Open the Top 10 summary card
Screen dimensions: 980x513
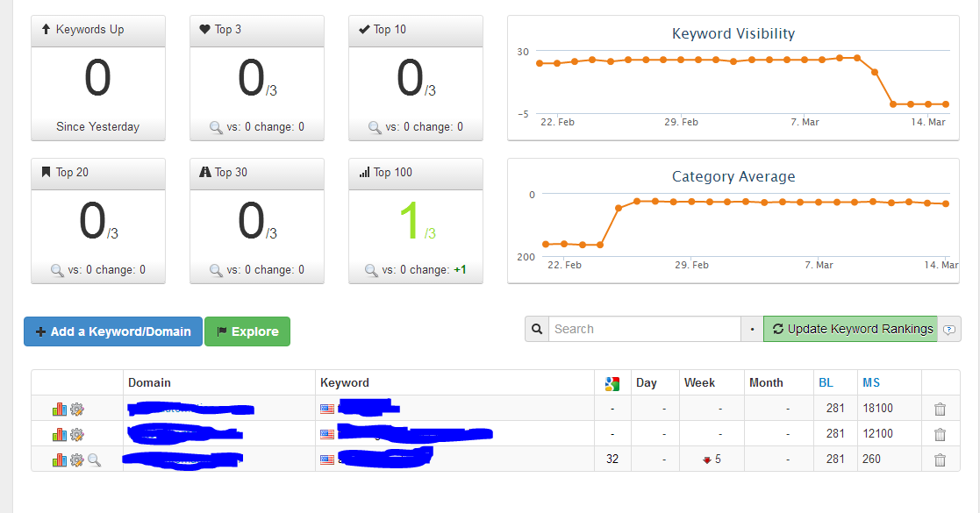[416, 78]
